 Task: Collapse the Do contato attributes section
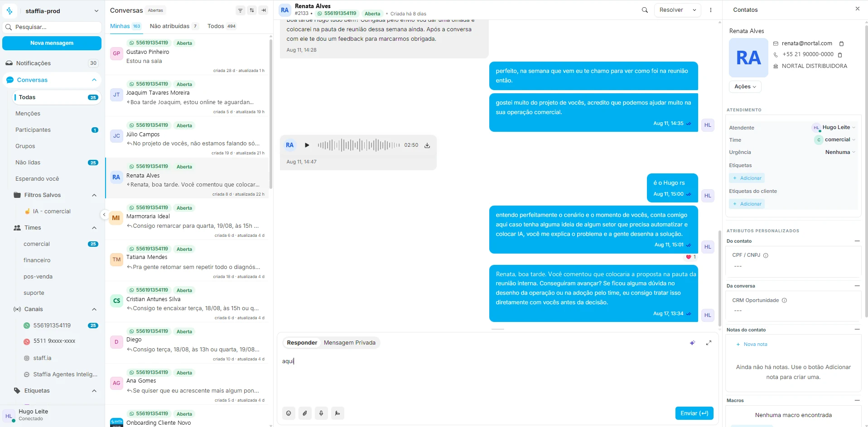click(857, 241)
